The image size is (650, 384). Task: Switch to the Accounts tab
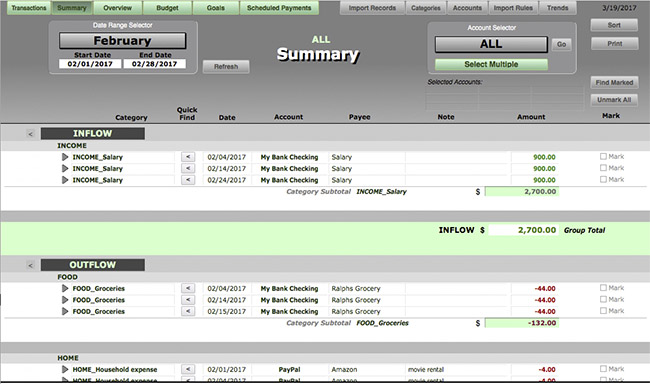click(467, 8)
